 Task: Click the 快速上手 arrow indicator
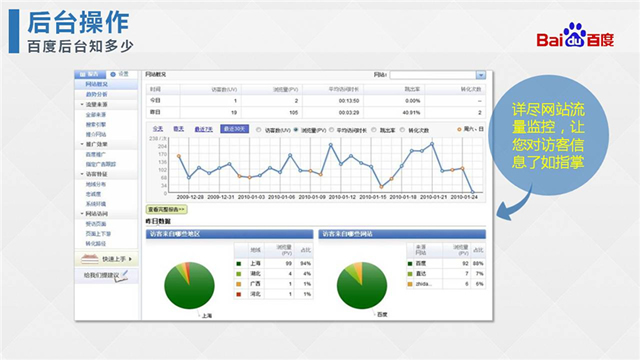pyautogui.click(x=130, y=259)
